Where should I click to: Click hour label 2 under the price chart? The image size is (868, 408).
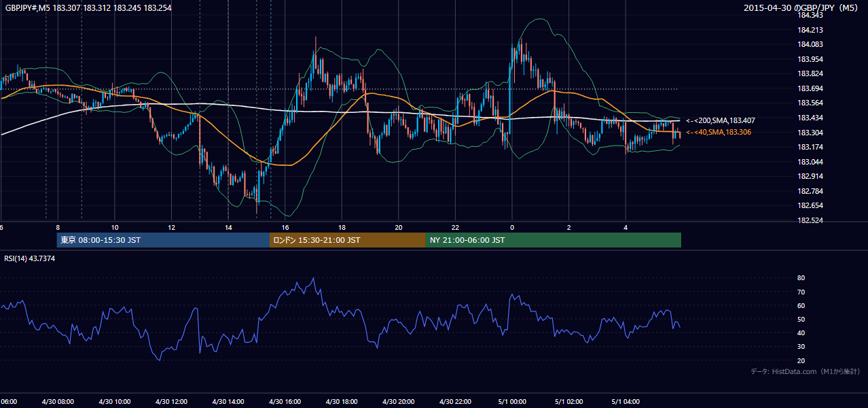569,227
